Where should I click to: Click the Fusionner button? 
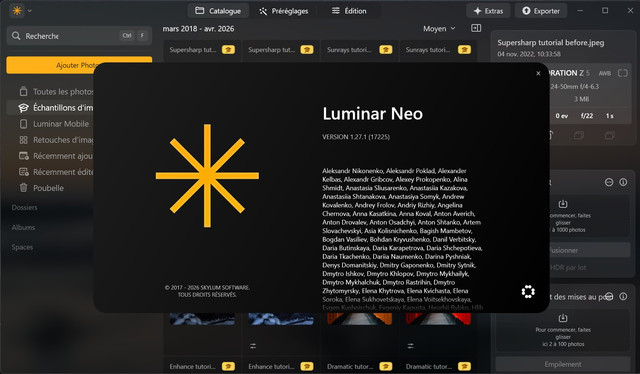(x=590, y=250)
